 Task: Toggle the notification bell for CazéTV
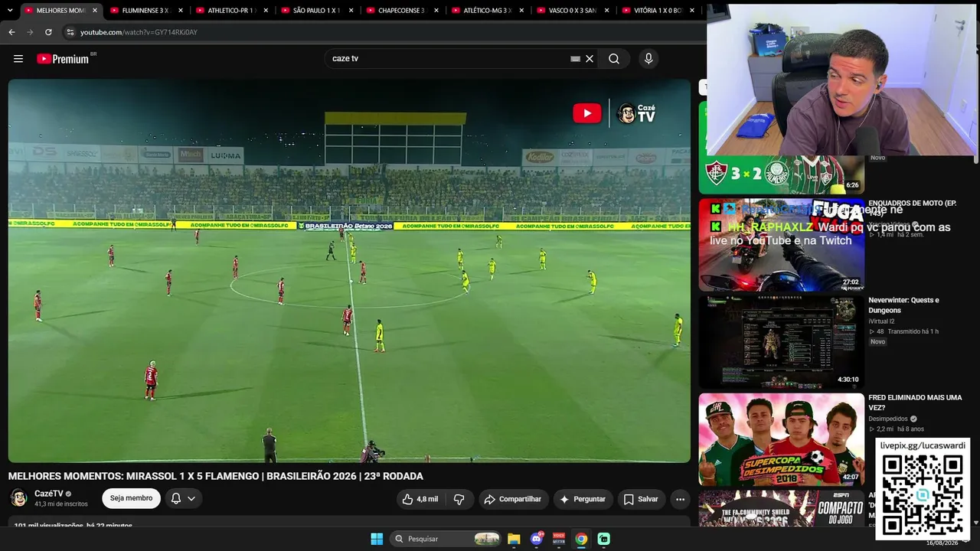tap(183, 499)
